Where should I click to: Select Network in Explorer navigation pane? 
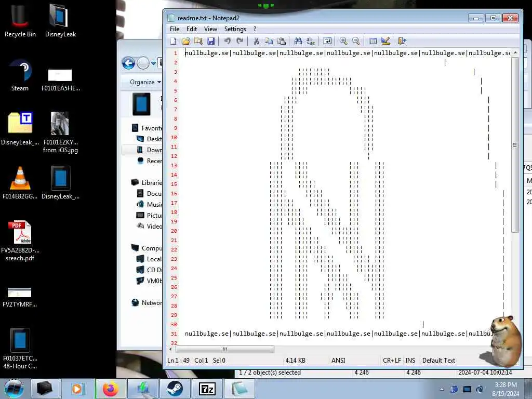147,303
